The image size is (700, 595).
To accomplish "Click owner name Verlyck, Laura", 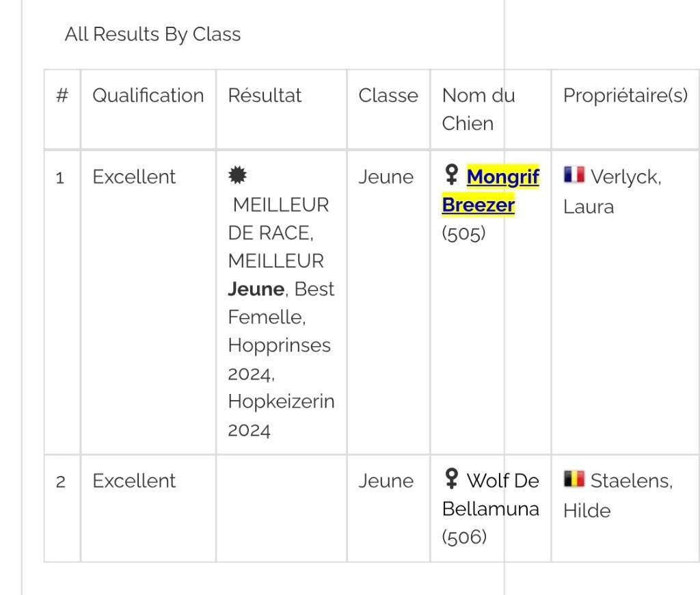I will point(611,191).
